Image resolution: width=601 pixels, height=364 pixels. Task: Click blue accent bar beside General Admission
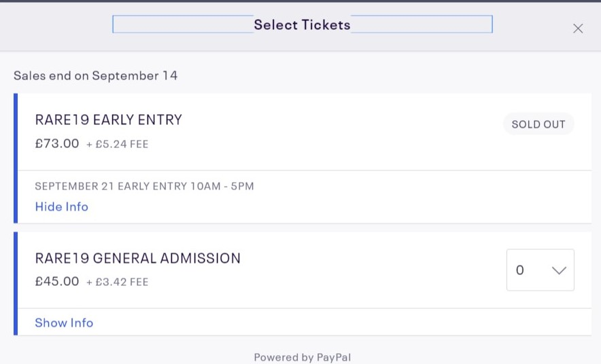(16, 283)
